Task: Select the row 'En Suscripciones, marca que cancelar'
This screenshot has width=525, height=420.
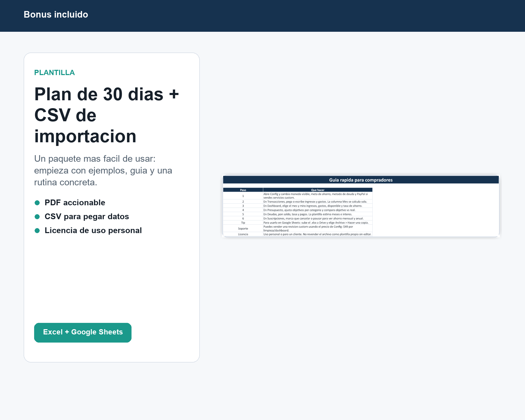Action: [x=298, y=218]
